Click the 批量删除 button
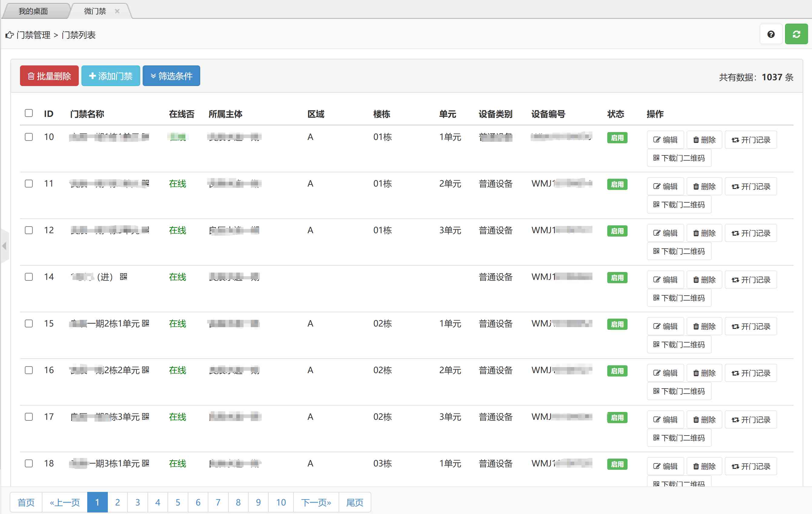The image size is (812, 514). (x=49, y=76)
